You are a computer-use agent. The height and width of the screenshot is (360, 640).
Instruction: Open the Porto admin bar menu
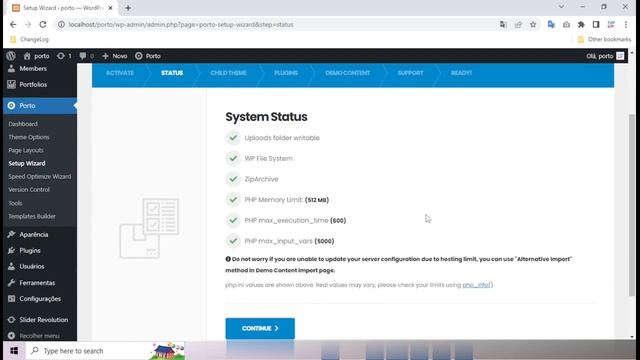pyautogui.click(x=148, y=56)
